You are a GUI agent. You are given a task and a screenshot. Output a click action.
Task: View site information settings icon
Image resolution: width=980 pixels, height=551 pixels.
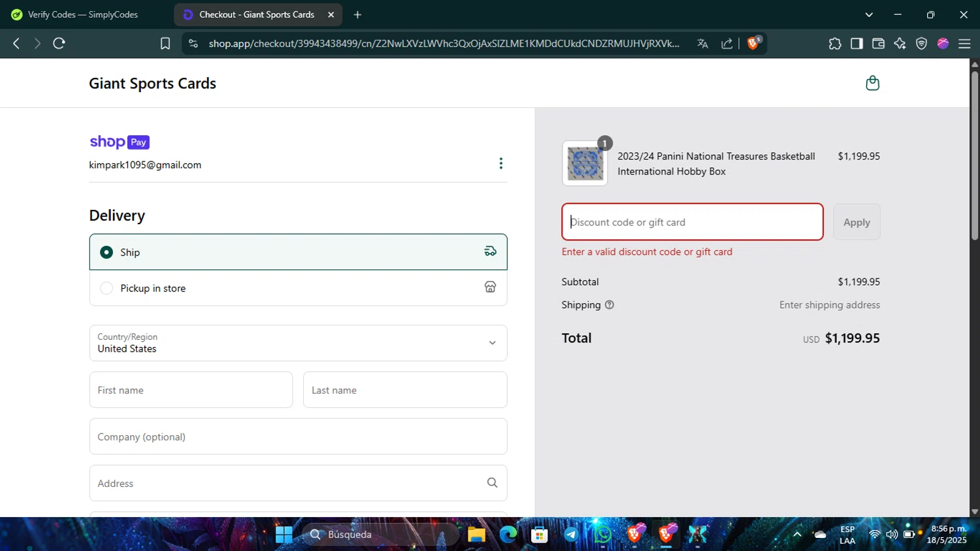[x=193, y=43]
